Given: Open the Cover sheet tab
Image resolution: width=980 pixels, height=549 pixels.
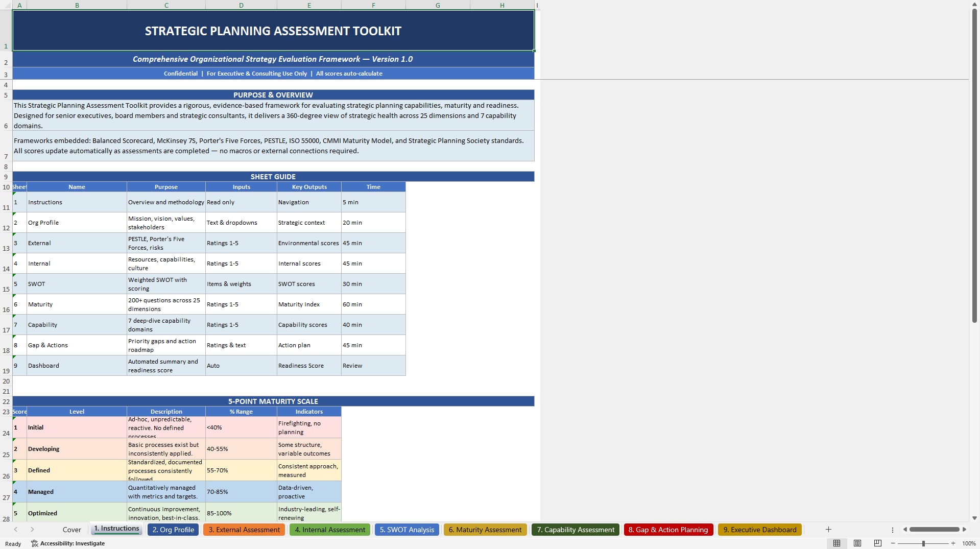Looking at the screenshot, I should point(72,530).
